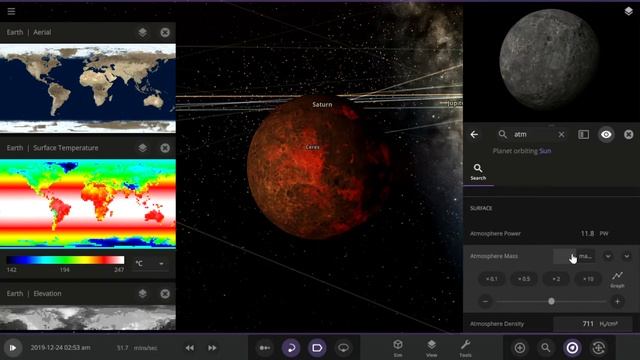The image size is (640, 360).
Task: Click the Earth Aerial world map
Action: 88,88
